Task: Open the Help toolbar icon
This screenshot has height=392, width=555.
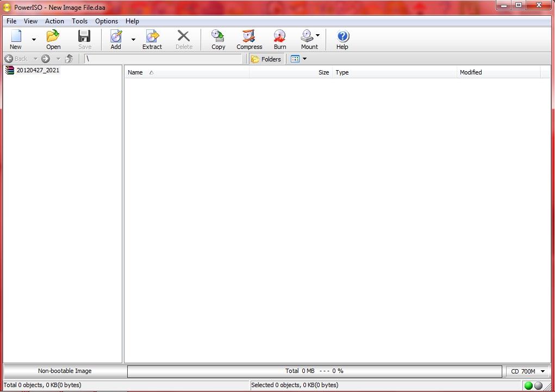Action: [342, 39]
